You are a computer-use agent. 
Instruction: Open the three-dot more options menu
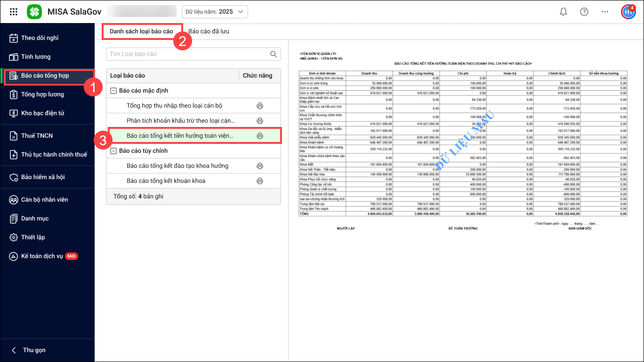point(605,12)
